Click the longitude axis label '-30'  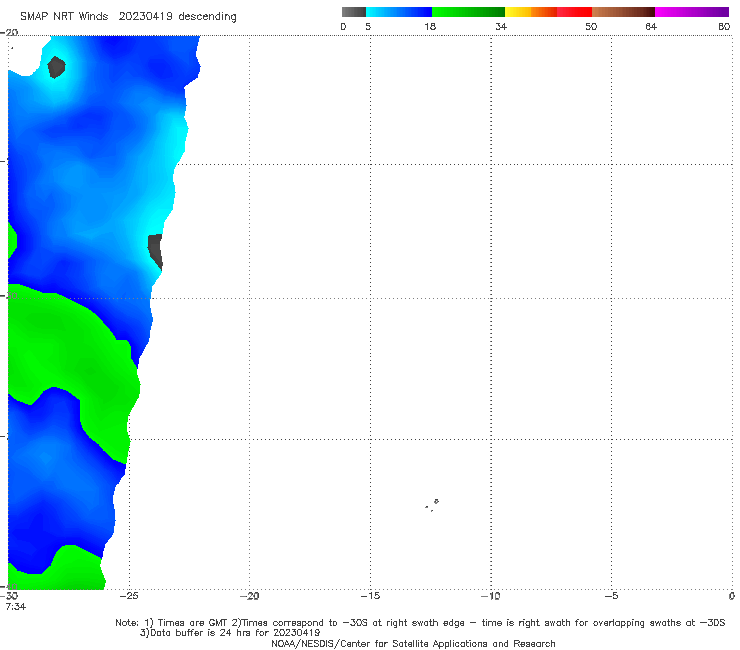[x=9, y=596]
